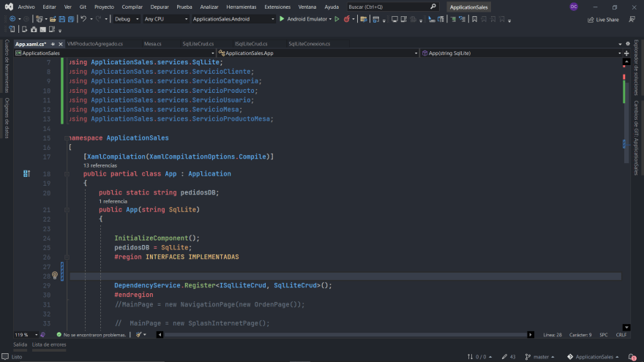The width and height of the screenshot is (644, 362).
Task: Click the toolbar bookmark icon
Action: [x=474, y=19]
